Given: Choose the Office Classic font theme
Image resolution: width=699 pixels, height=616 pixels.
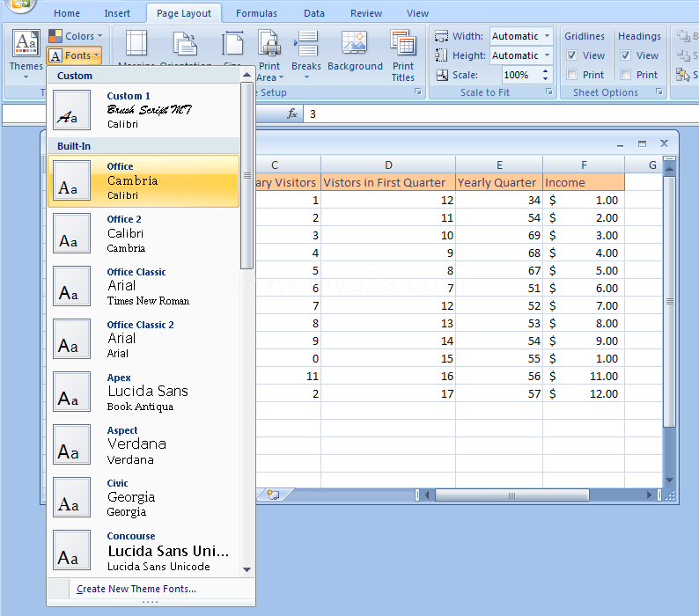Looking at the screenshot, I should point(143,286).
